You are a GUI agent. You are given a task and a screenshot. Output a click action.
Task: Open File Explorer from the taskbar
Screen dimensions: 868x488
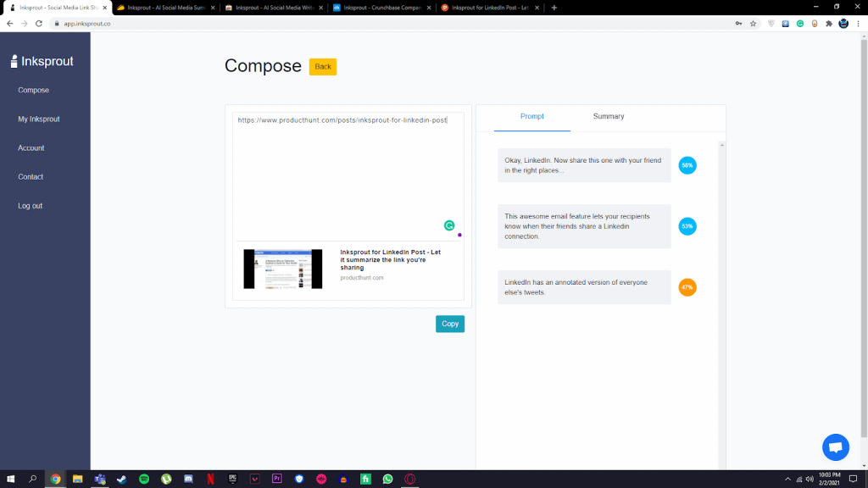(x=77, y=480)
